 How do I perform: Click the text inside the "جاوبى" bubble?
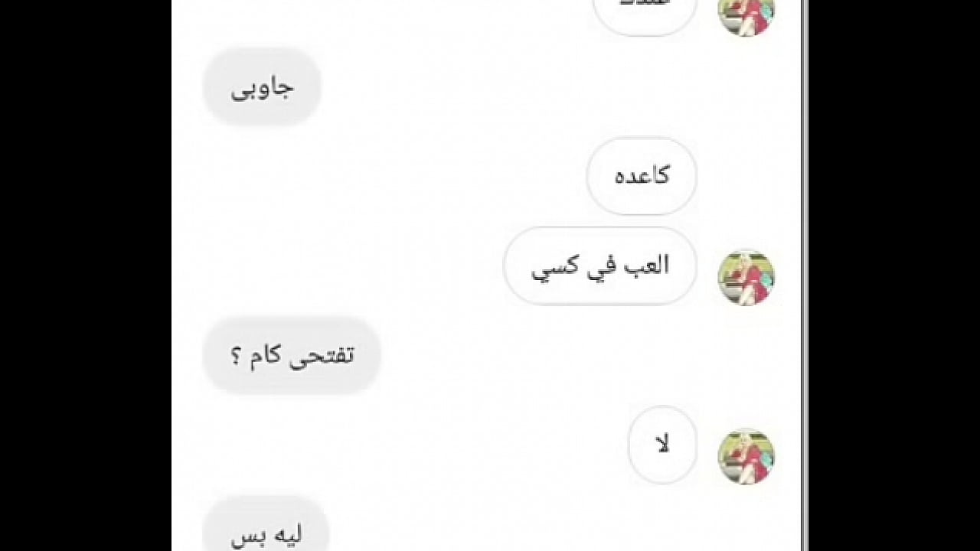pos(263,88)
